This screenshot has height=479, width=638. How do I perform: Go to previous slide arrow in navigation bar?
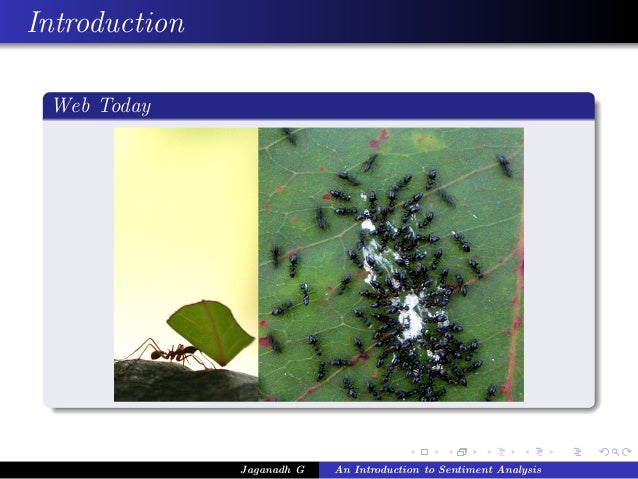[x=413, y=452]
